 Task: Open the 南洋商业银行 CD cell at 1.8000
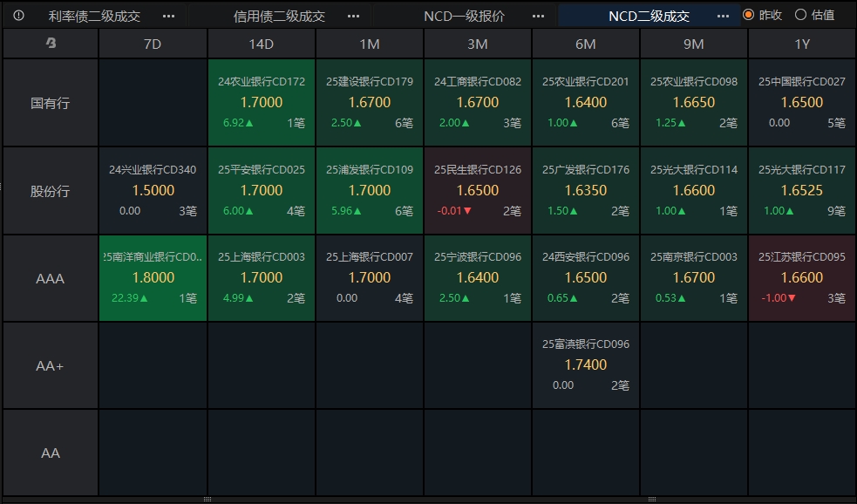(x=153, y=278)
